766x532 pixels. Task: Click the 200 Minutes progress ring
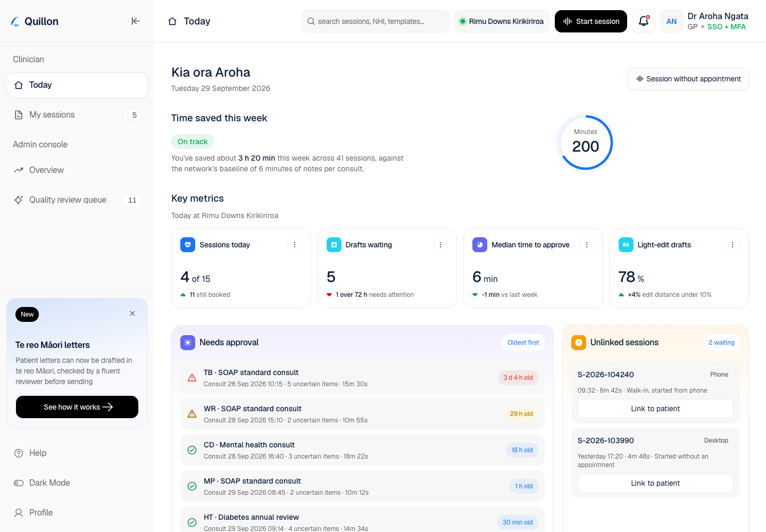pyautogui.click(x=585, y=143)
